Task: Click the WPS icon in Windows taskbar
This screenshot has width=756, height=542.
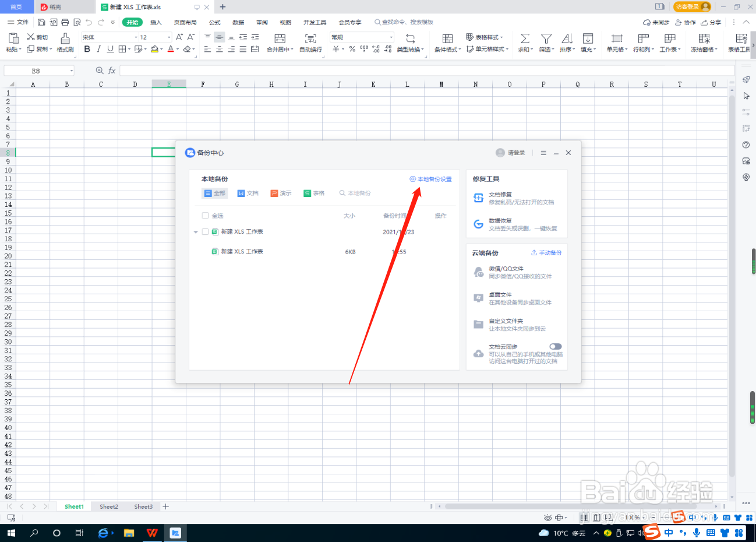Action: point(152,533)
